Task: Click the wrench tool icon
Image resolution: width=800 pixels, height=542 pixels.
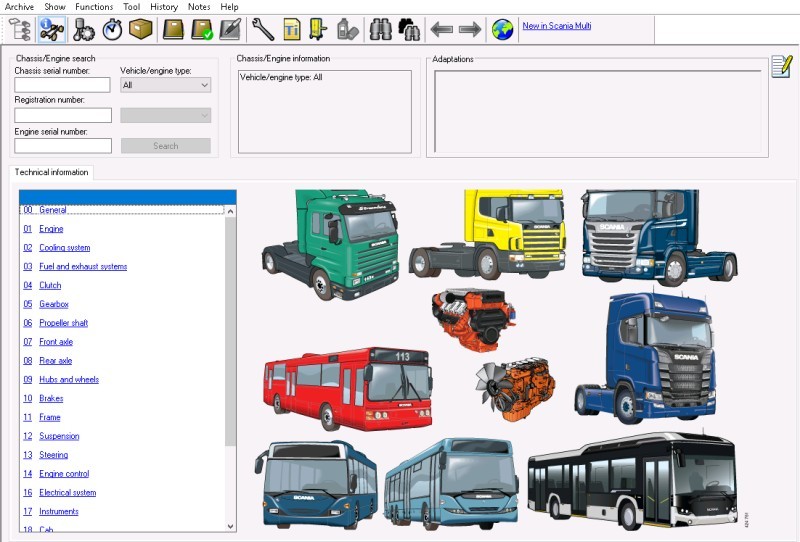Action: pos(263,29)
